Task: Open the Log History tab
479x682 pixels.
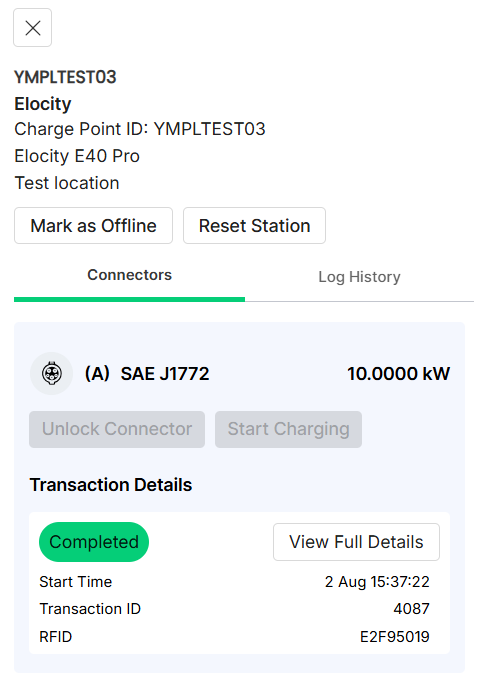Action: 359,277
